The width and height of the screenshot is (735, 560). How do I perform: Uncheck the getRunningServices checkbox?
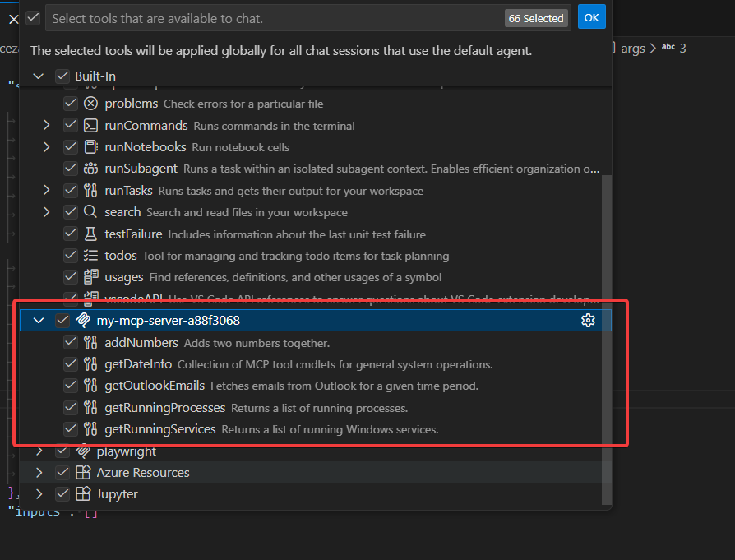(x=71, y=429)
